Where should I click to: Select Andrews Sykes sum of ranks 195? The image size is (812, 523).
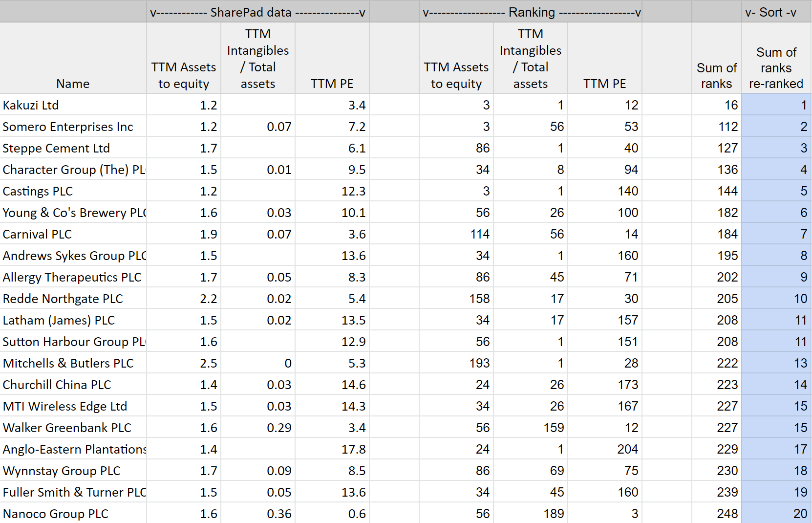[x=717, y=255]
